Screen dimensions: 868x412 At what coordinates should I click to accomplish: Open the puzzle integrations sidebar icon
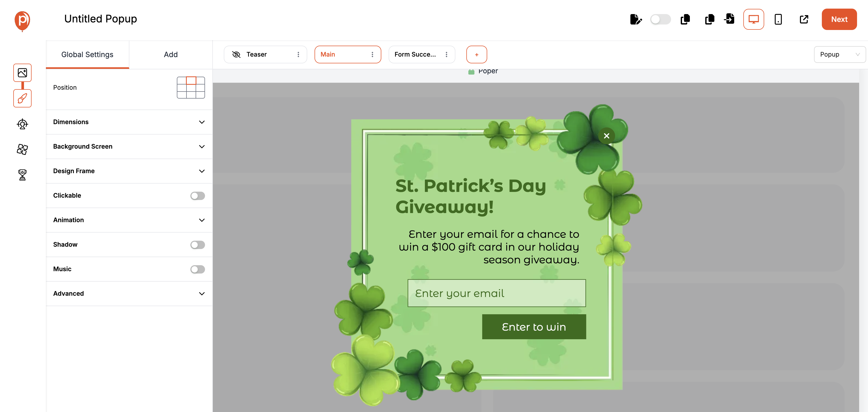pyautogui.click(x=22, y=149)
